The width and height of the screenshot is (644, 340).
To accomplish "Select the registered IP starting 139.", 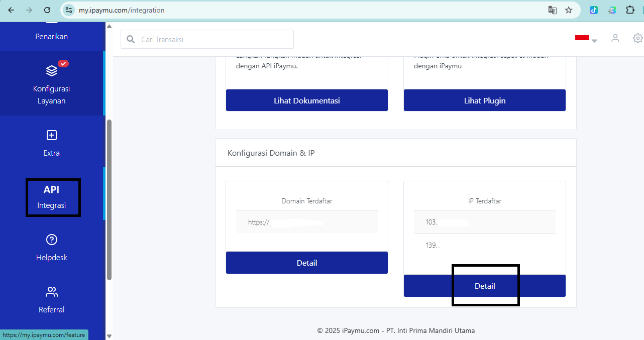I will point(485,245).
